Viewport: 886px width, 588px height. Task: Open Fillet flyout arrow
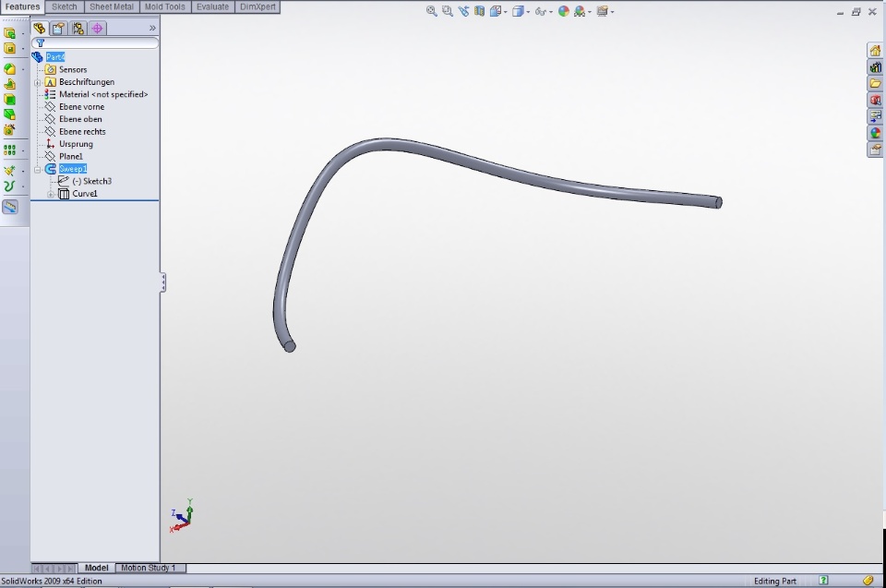pos(22,69)
